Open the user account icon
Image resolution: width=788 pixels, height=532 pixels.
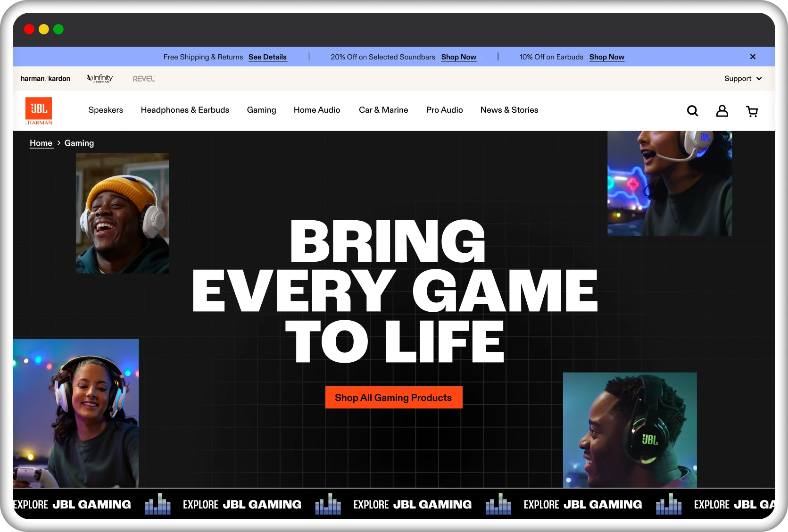tap(722, 111)
